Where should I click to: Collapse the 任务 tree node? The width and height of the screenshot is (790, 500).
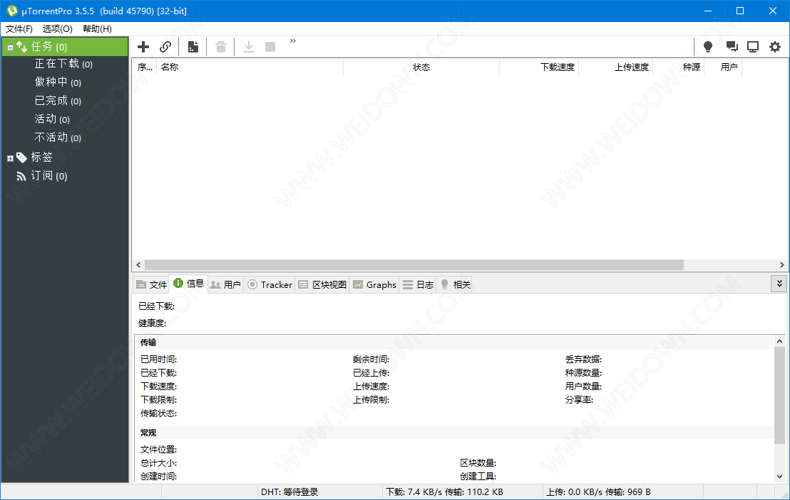[x=10, y=47]
